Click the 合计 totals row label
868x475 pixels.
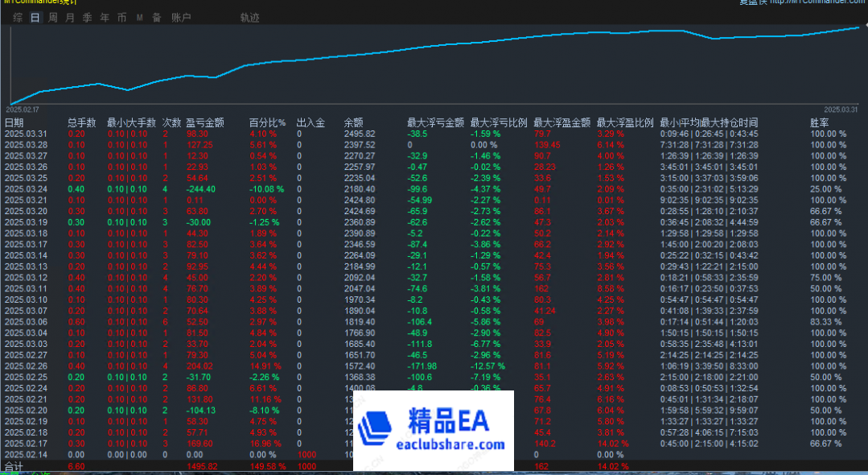pyautogui.click(x=14, y=467)
